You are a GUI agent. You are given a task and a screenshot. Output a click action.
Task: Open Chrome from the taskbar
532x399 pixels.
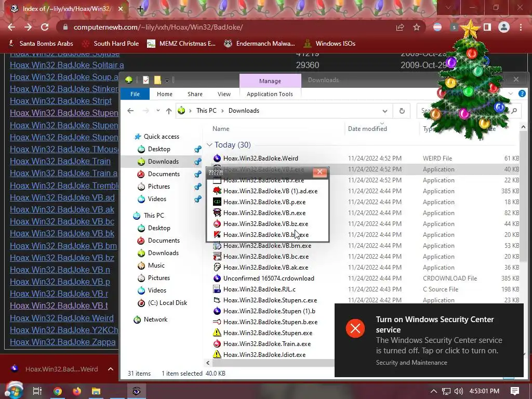(x=58, y=391)
